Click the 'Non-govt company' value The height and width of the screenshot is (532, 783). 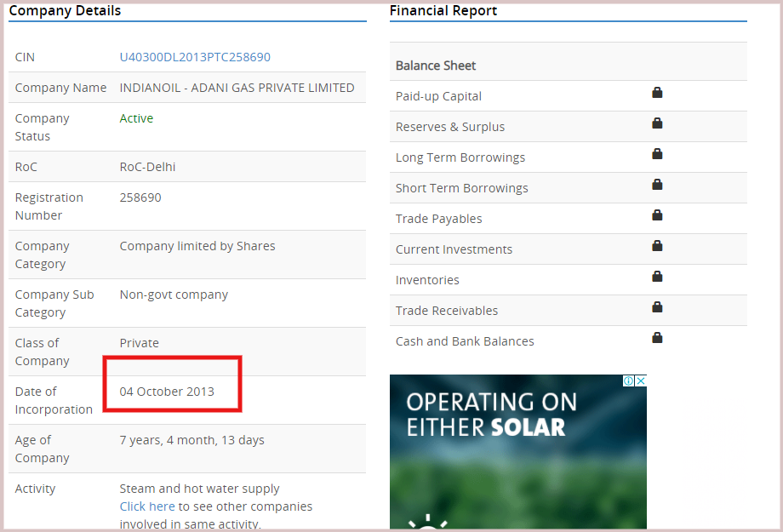(174, 295)
